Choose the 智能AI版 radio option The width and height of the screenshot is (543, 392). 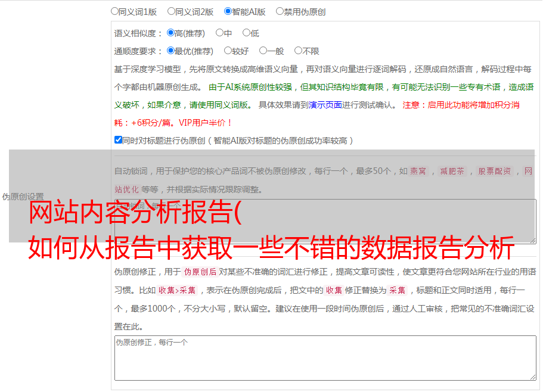click(x=228, y=11)
